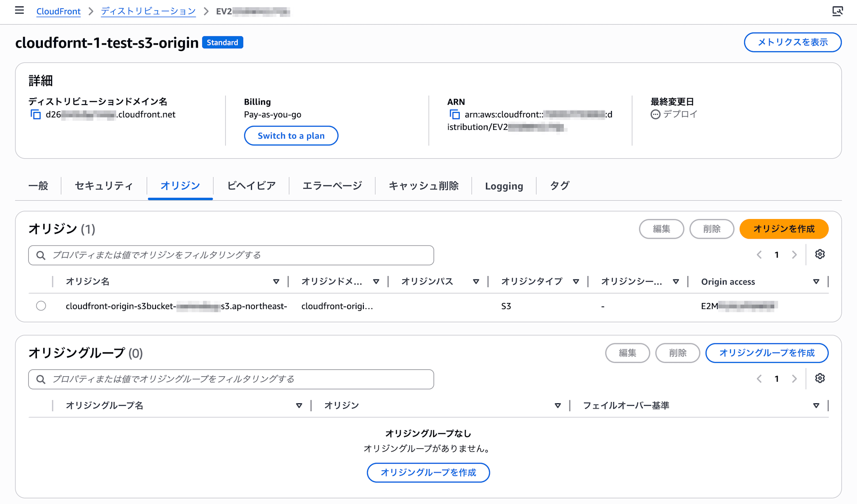This screenshot has height=504, width=857.
Task: Go to next page of origin groups table
Action: point(794,379)
